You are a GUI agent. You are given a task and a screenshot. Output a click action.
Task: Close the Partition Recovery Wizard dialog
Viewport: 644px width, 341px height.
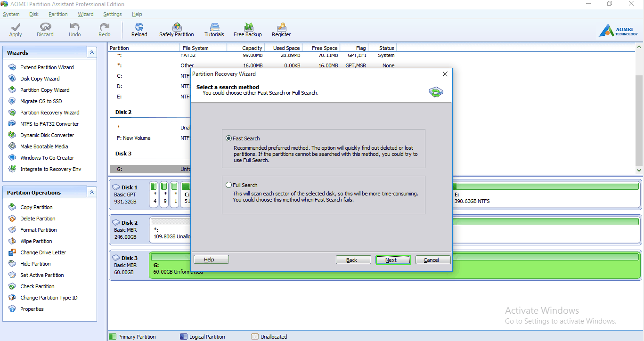445,74
